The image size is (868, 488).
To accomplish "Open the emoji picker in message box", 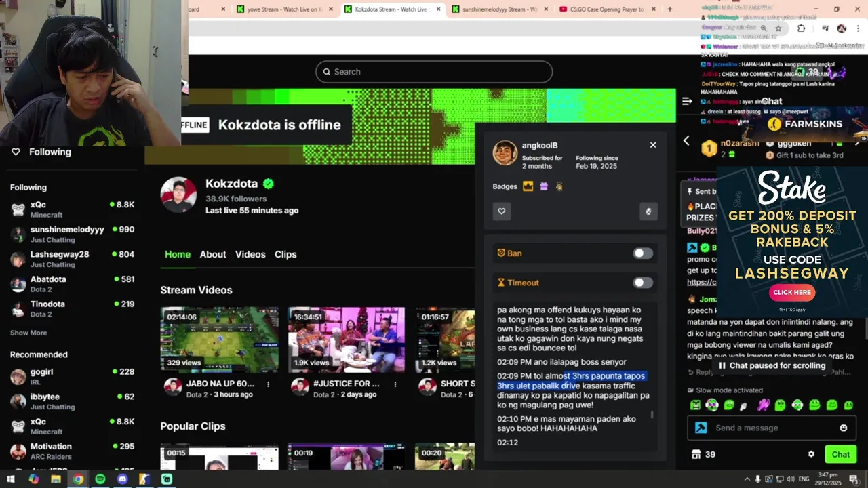I will (x=844, y=428).
